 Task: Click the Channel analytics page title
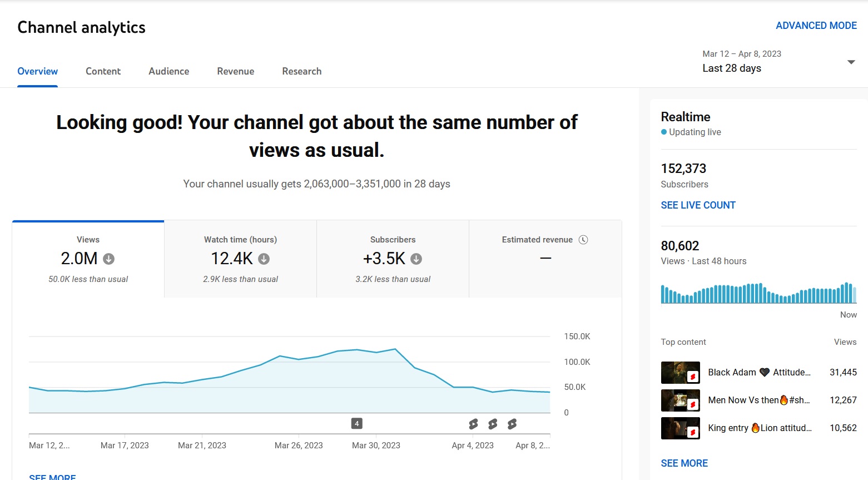[81, 27]
